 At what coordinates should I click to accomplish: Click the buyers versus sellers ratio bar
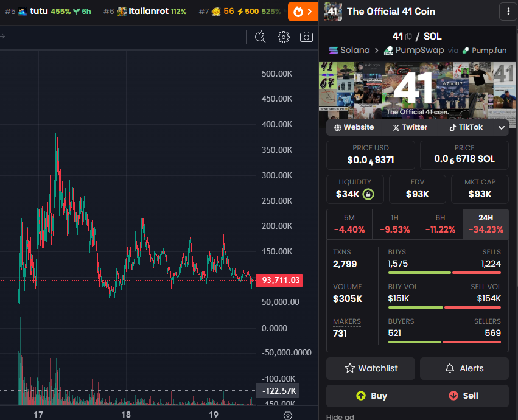[445, 342]
